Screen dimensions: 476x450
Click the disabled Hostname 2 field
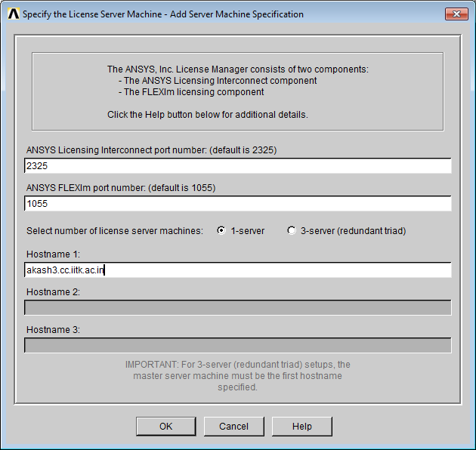tap(237, 307)
